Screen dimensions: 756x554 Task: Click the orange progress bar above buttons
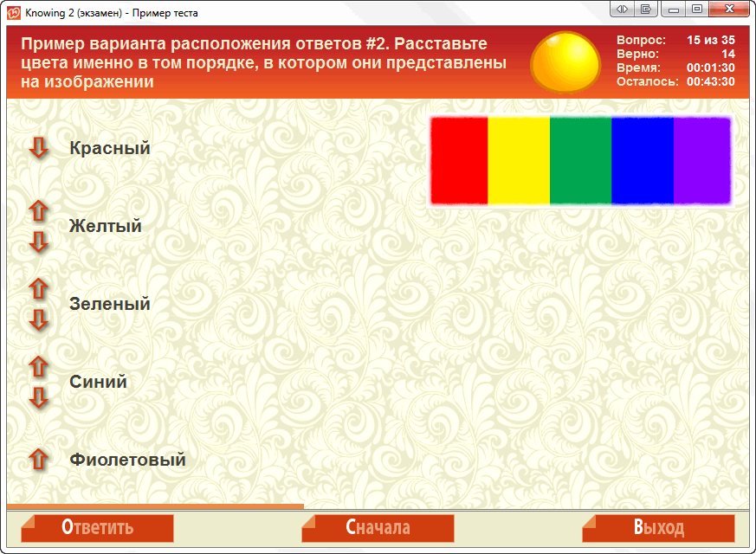click(x=155, y=506)
